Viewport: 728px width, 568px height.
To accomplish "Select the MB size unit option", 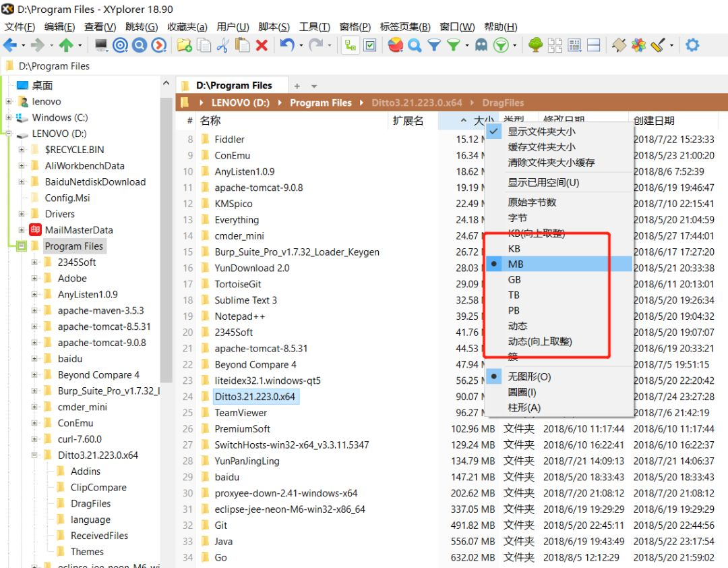I will 559,264.
